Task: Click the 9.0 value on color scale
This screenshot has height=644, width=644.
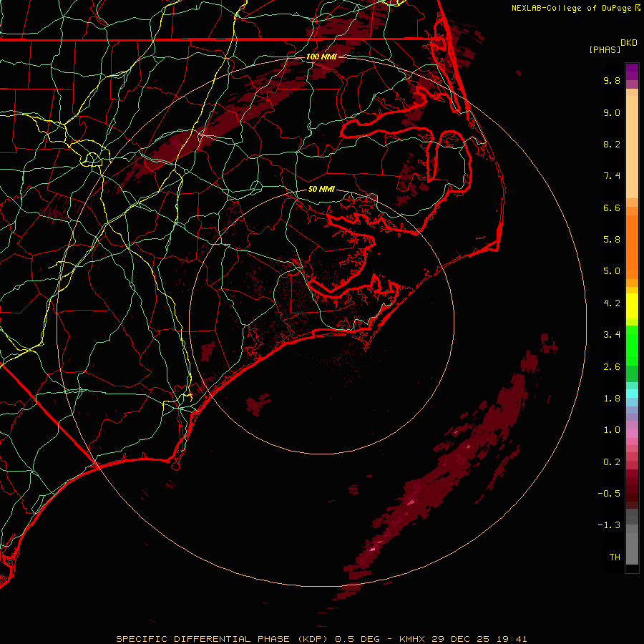Action: 612,112
